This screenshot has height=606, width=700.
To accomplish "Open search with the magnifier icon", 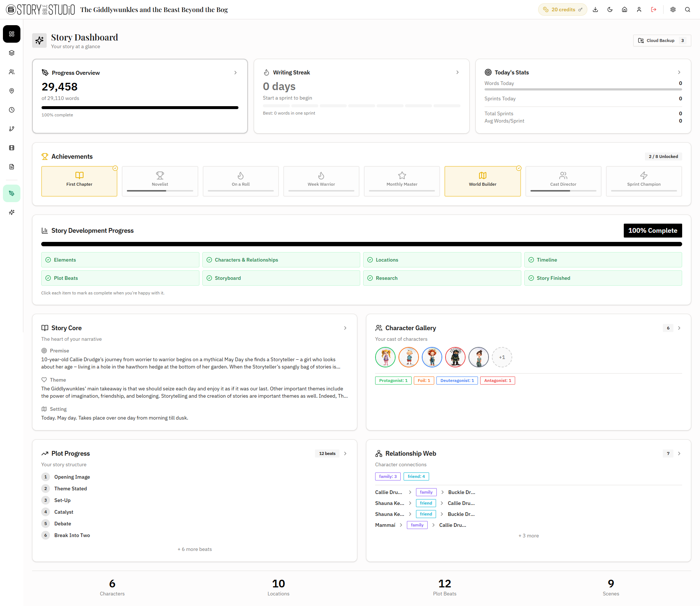I will (688, 9).
